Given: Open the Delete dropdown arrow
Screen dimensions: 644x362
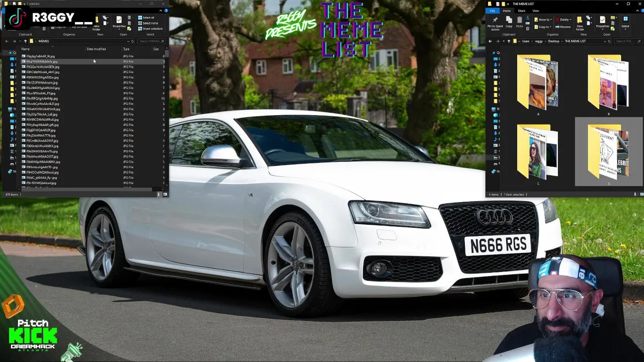Looking at the screenshot, I should 571,20.
